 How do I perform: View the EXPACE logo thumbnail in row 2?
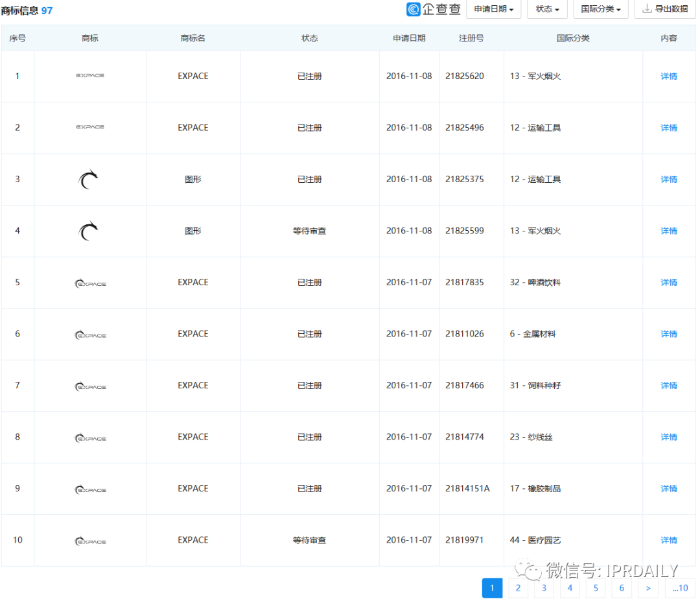point(89,127)
